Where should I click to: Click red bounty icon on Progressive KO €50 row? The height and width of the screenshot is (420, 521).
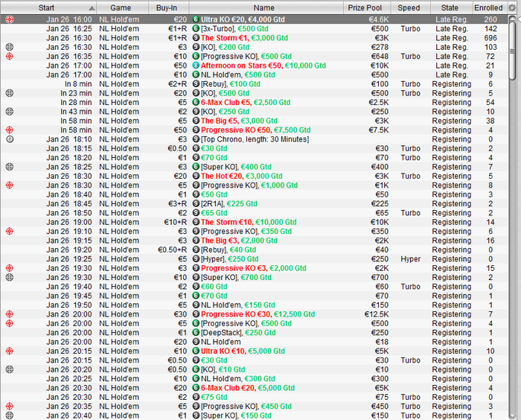click(10, 130)
